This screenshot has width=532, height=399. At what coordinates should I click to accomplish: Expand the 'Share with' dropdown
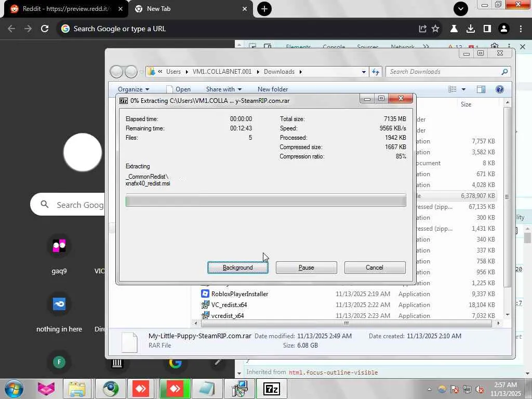(224, 89)
